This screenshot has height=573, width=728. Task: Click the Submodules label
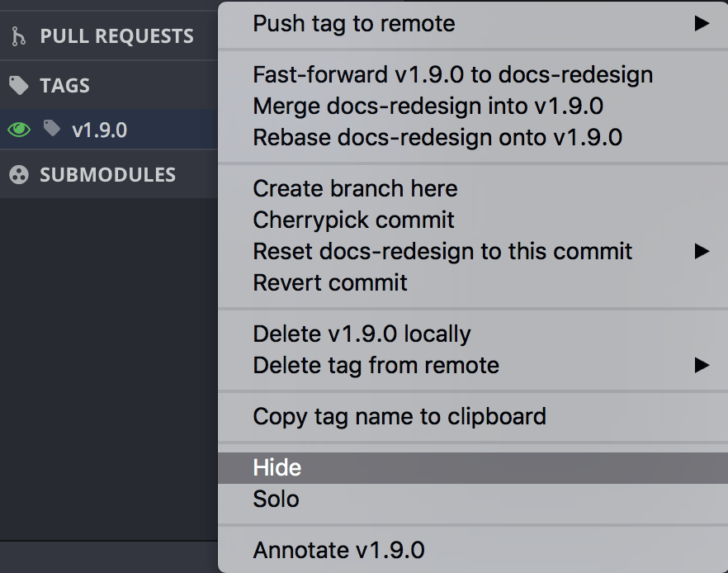107,174
